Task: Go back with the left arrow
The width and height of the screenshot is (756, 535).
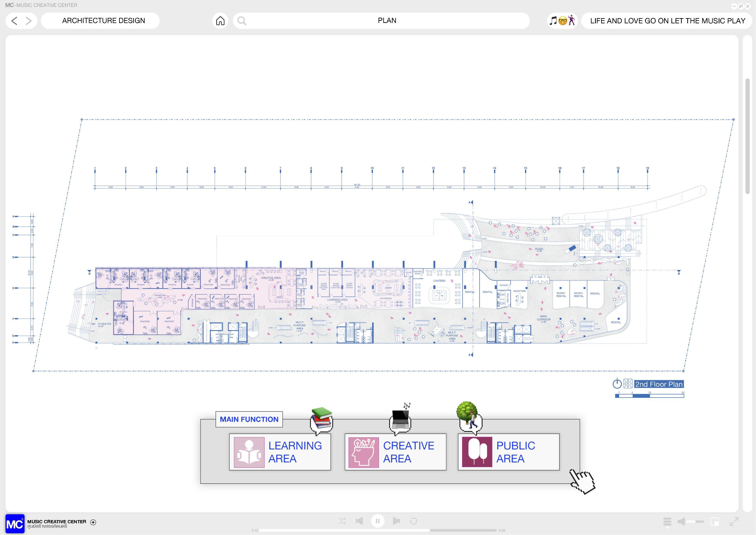Action: 14,21
